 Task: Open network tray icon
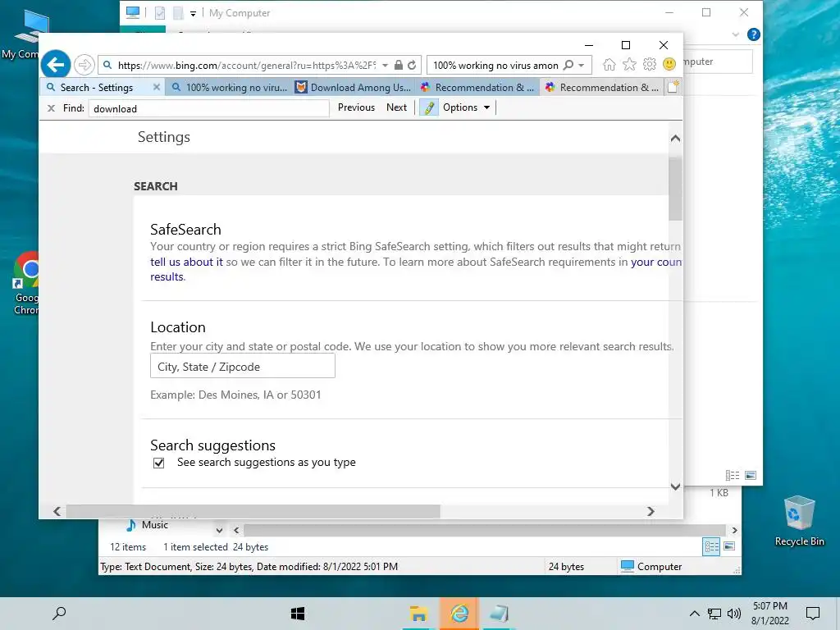click(x=714, y=614)
